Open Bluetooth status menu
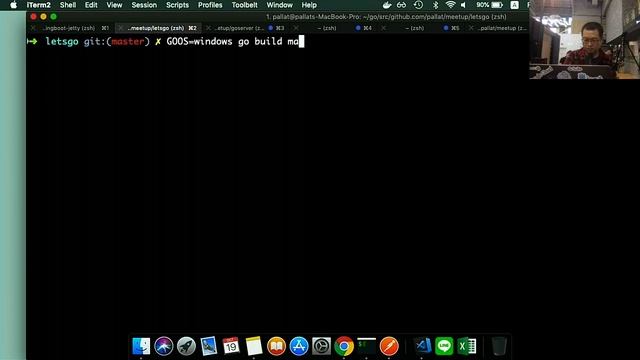Screen dimensions: 640x360 (435, 5)
